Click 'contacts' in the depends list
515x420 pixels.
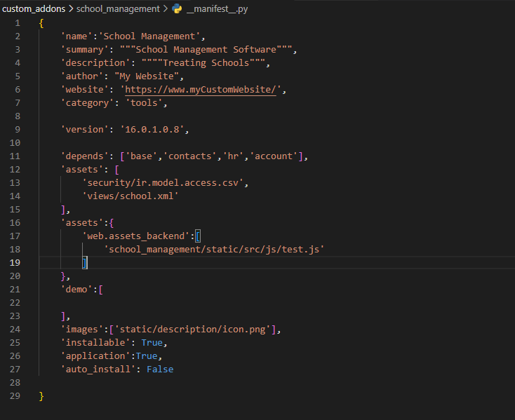point(190,156)
